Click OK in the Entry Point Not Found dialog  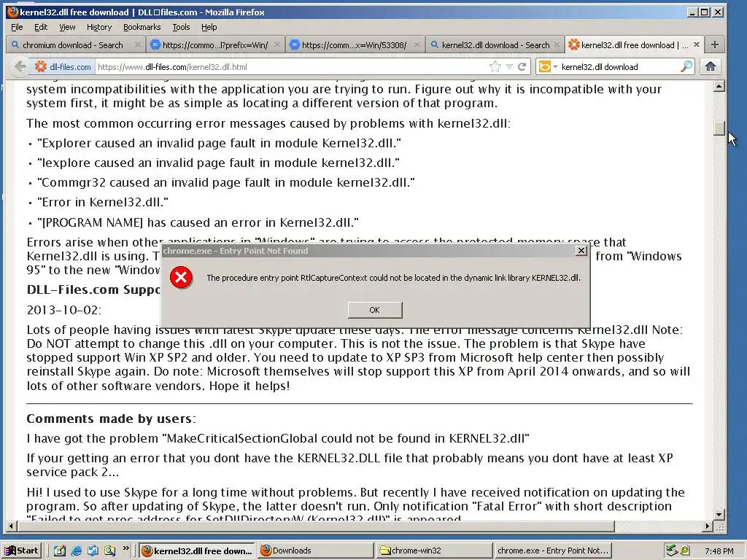click(375, 310)
